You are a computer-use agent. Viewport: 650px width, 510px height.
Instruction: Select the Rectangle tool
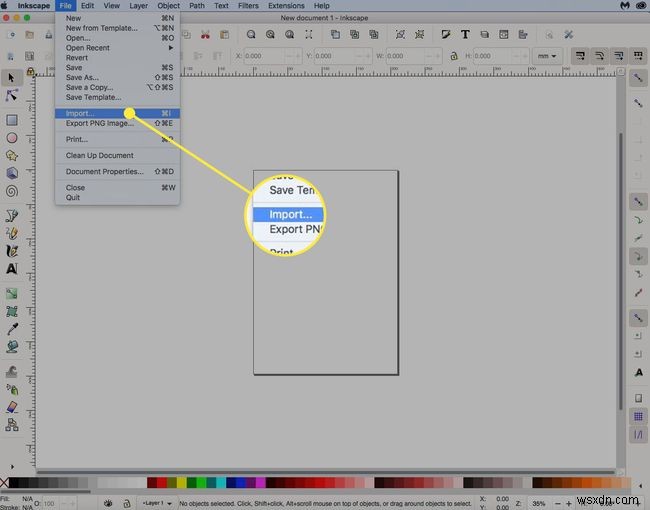click(x=12, y=120)
